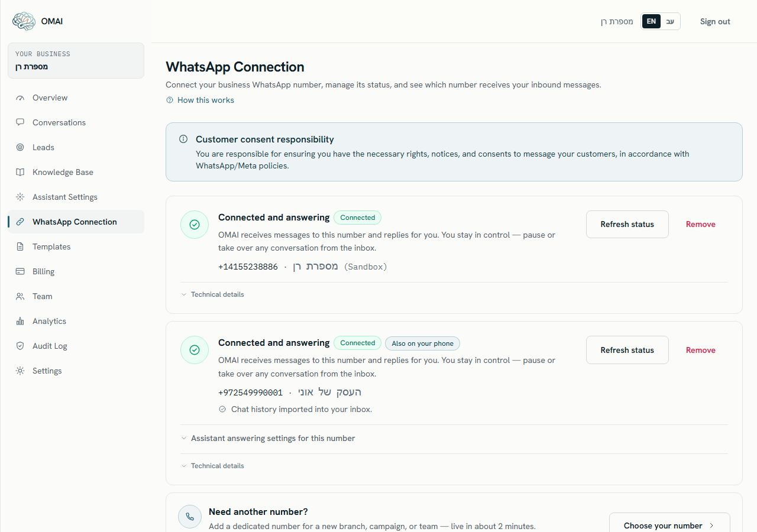Click the phone number +972549990001
Viewport: 757px width, 532px height.
click(251, 392)
